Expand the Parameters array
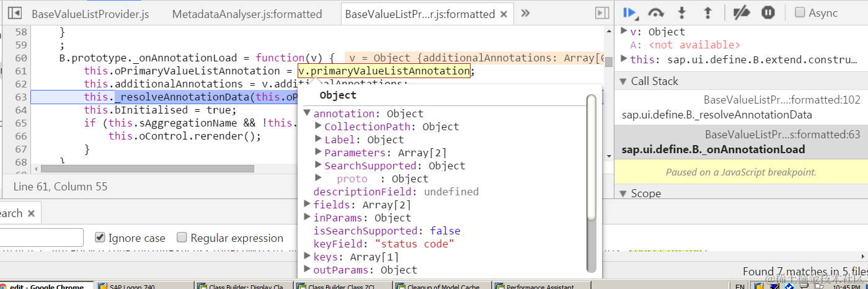 [x=318, y=153]
